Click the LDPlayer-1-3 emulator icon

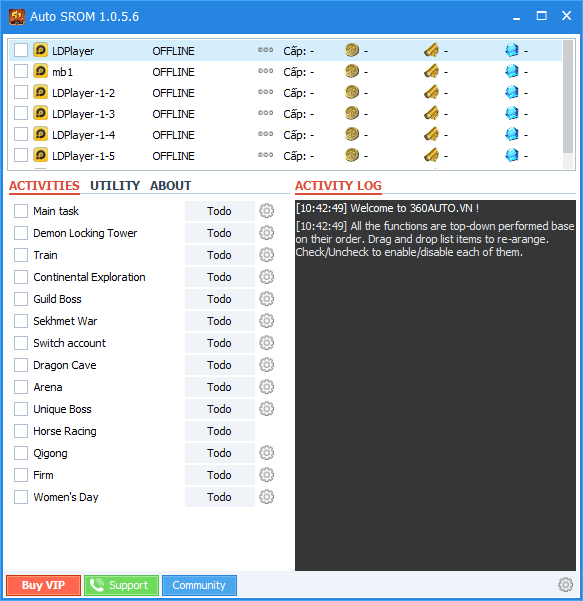point(40,113)
